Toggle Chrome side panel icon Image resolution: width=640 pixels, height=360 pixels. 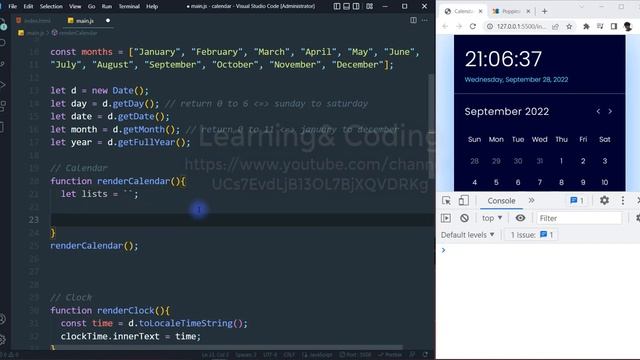pos(613,26)
